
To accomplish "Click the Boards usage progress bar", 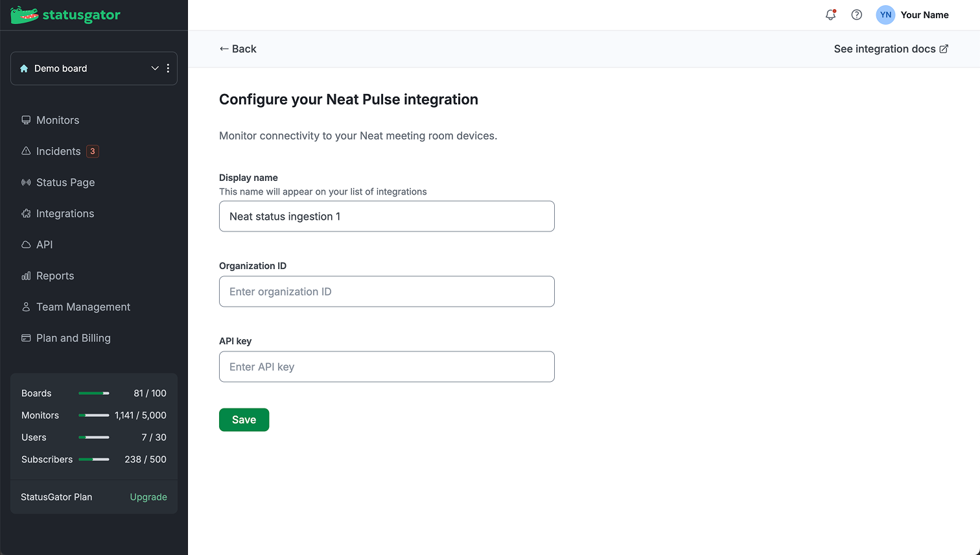I will click(94, 394).
